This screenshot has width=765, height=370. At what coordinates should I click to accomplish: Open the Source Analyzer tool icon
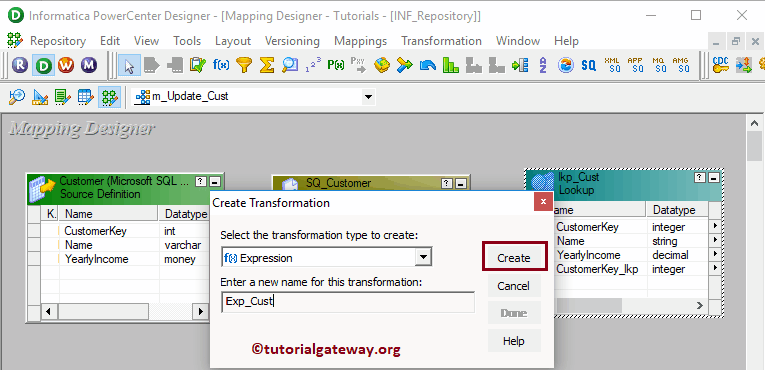(17, 97)
